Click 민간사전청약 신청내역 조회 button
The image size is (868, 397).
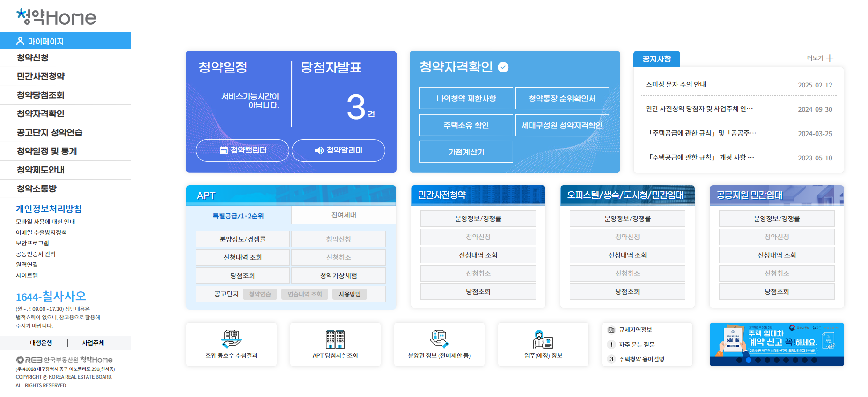point(478,255)
